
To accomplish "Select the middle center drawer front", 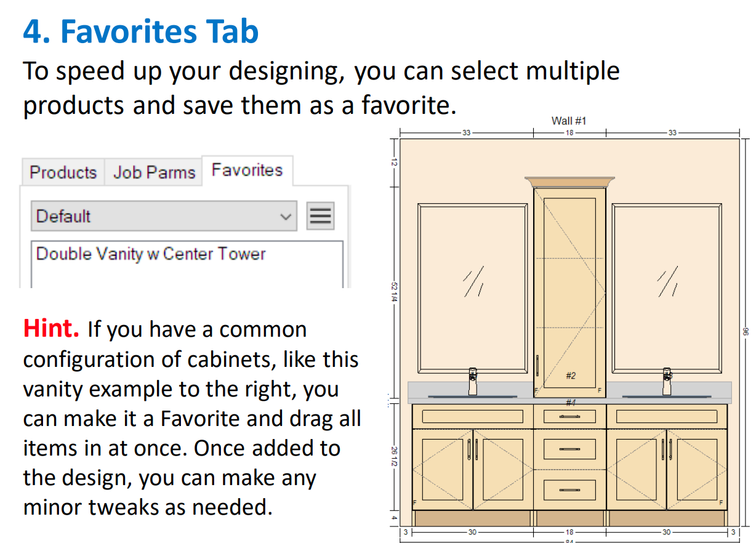I will coord(570,449).
